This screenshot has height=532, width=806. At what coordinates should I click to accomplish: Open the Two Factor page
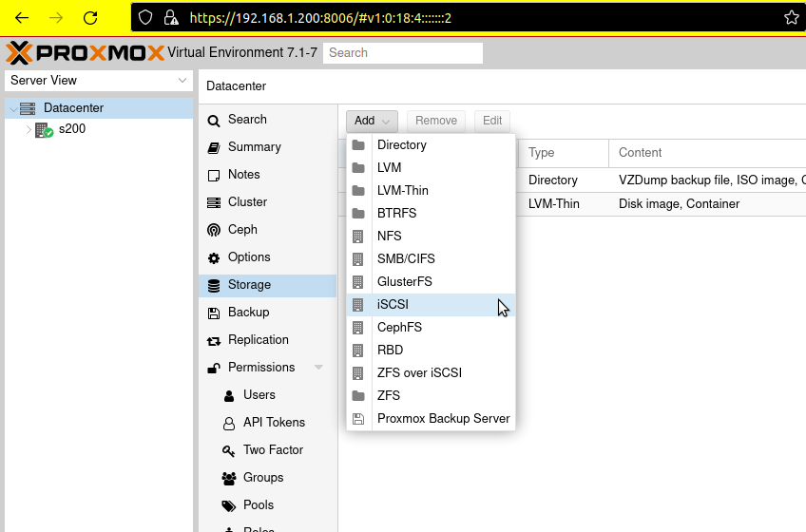click(268, 449)
